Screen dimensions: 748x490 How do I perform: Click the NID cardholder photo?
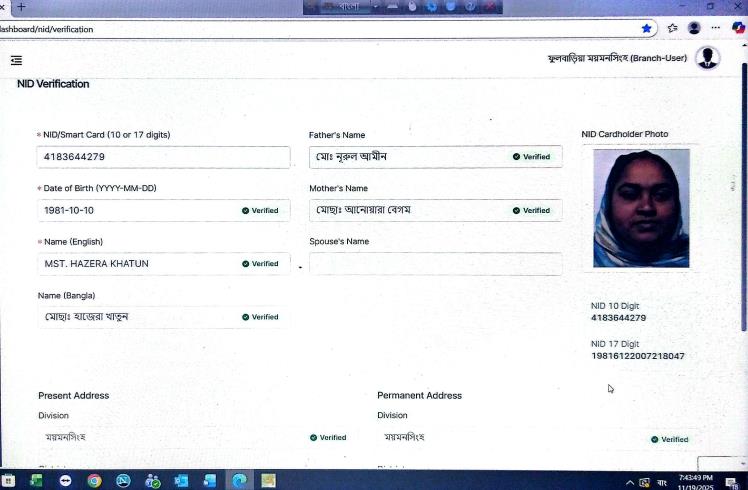pyautogui.click(x=641, y=208)
